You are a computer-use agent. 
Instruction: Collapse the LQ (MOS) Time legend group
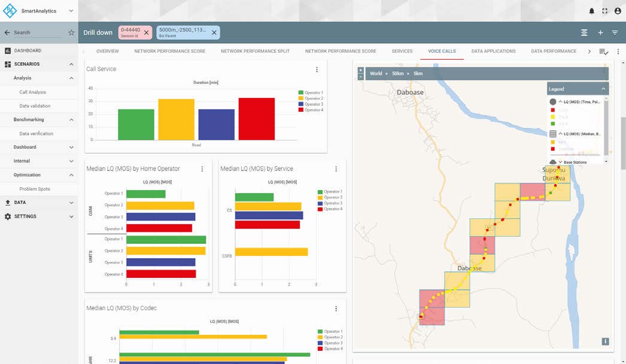(560, 102)
